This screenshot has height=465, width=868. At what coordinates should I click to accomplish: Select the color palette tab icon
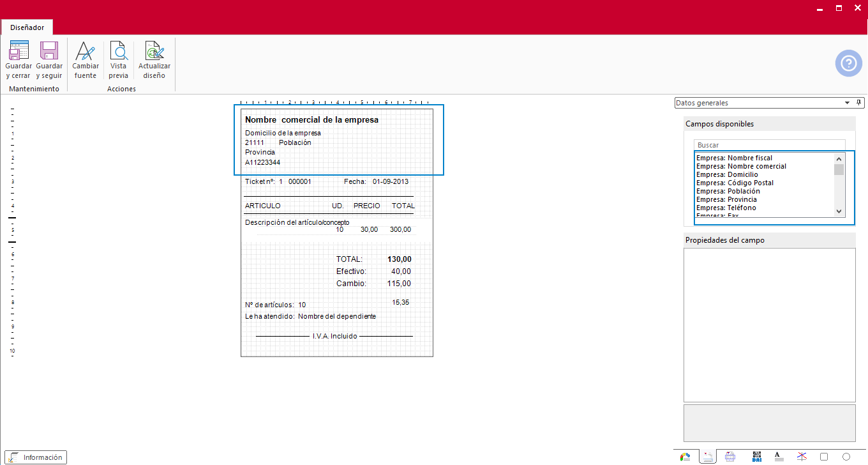click(x=685, y=457)
